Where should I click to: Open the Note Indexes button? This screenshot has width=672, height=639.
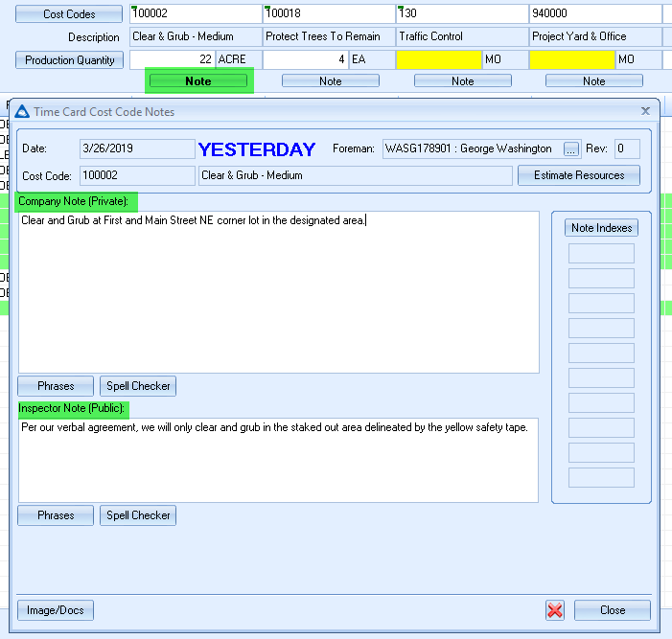pos(601,228)
